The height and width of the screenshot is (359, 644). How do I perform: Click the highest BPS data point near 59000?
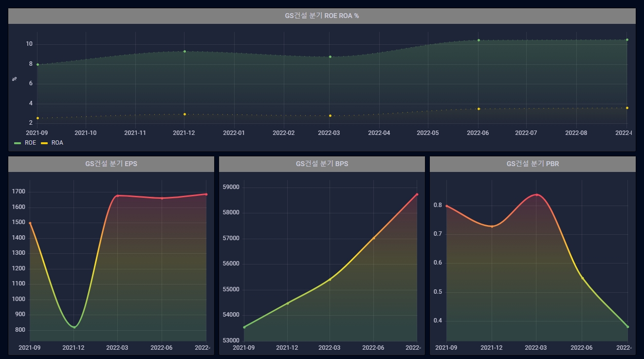pos(417,194)
